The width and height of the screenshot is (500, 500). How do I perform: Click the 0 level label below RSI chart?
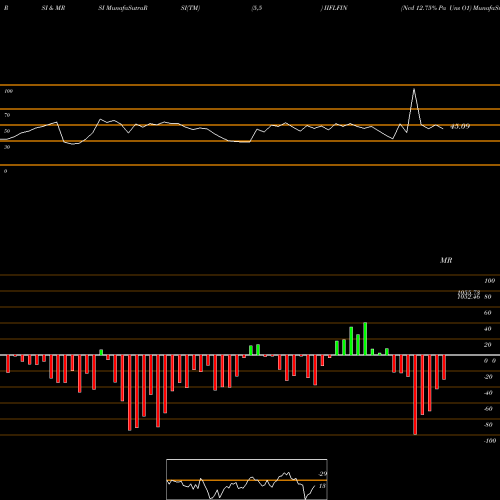tap(5, 171)
